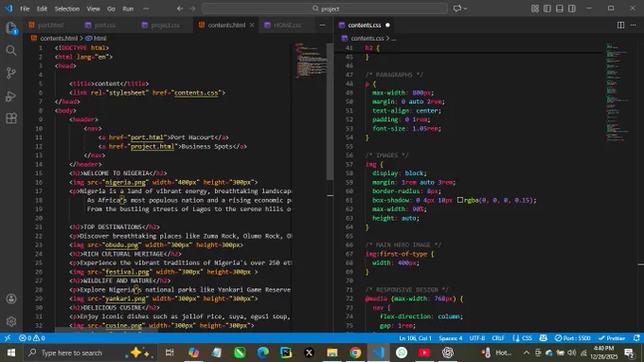Open More Actions for left editor group
644x362 pixels.
322,25
